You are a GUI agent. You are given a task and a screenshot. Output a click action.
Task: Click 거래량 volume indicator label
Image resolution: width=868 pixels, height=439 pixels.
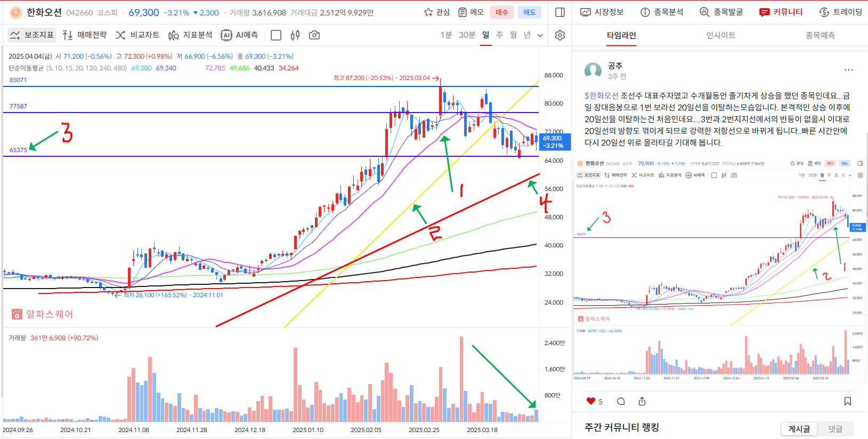point(17,338)
